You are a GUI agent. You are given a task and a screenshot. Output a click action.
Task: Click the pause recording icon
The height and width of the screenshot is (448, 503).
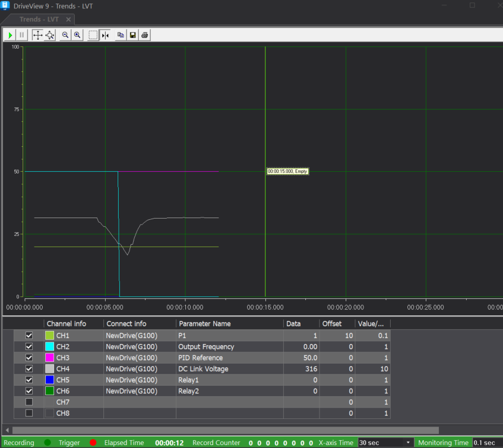21,35
